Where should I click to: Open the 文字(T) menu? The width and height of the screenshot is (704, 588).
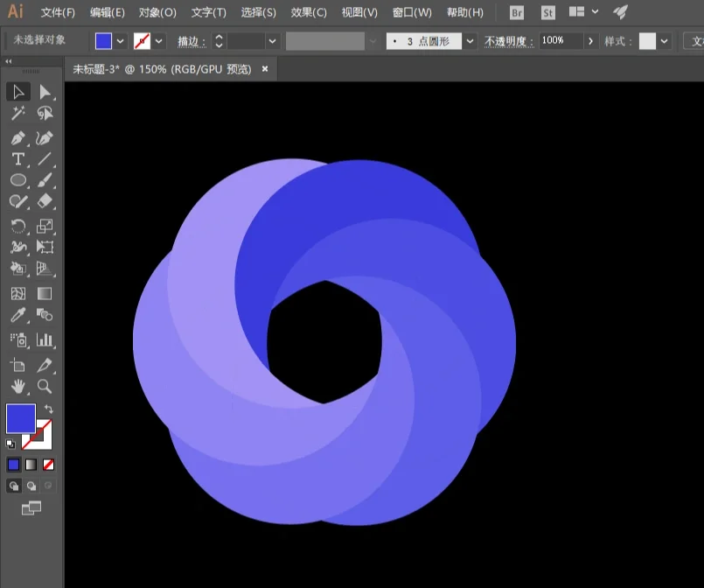point(209,12)
